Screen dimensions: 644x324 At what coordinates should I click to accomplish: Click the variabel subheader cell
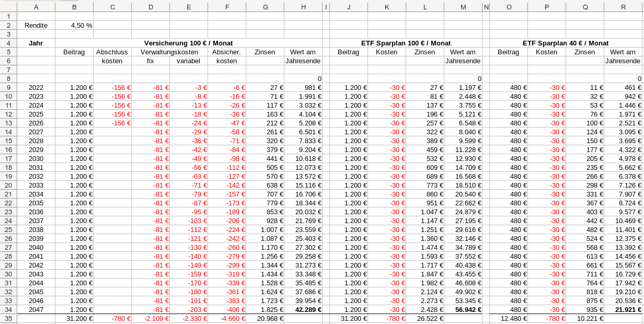pyautogui.click(x=189, y=61)
